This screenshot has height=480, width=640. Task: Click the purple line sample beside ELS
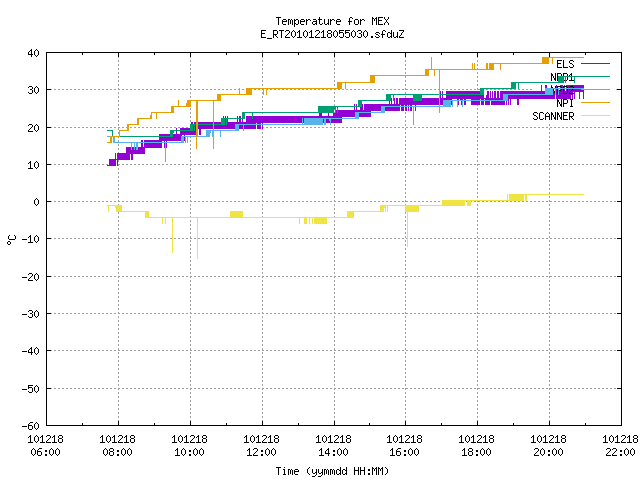(x=595, y=64)
